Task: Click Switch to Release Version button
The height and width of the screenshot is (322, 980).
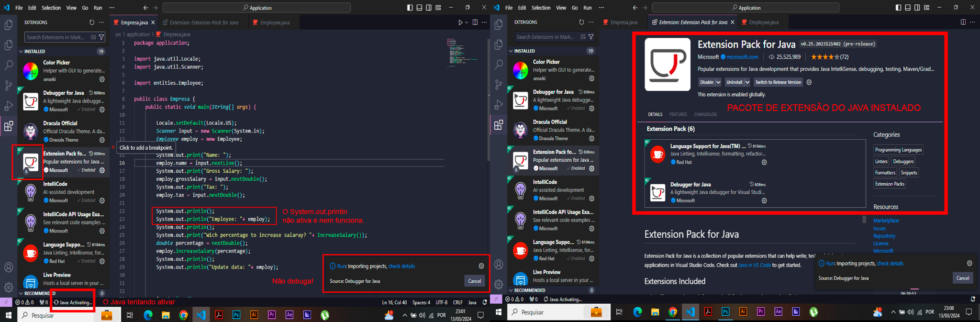Action: pyautogui.click(x=778, y=82)
